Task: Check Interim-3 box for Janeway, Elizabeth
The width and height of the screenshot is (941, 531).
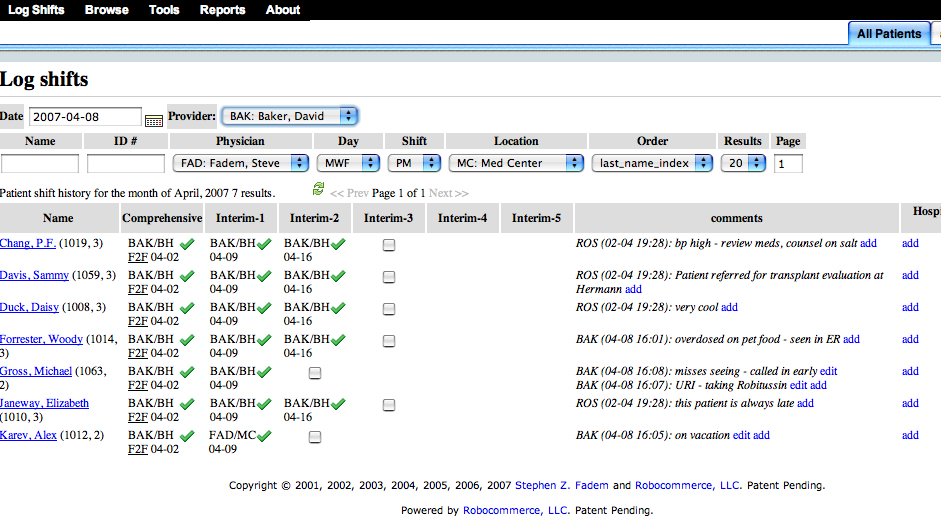Action: [389, 405]
